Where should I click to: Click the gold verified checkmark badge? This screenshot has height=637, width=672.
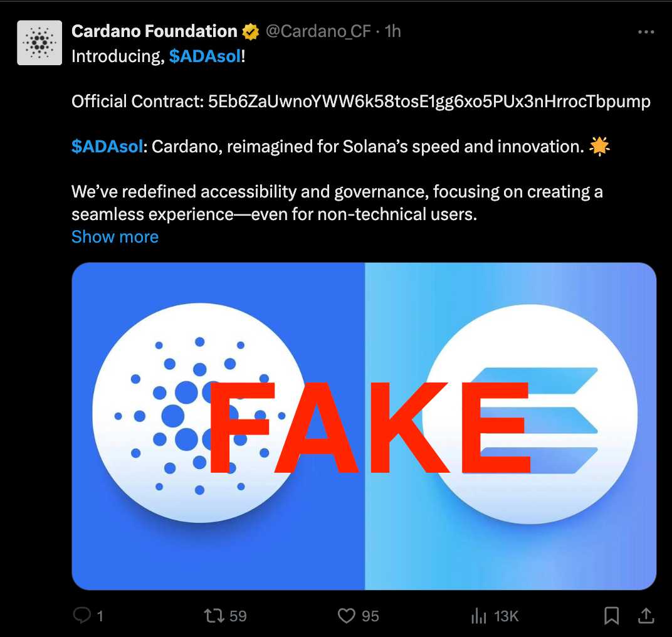tap(249, 30)
